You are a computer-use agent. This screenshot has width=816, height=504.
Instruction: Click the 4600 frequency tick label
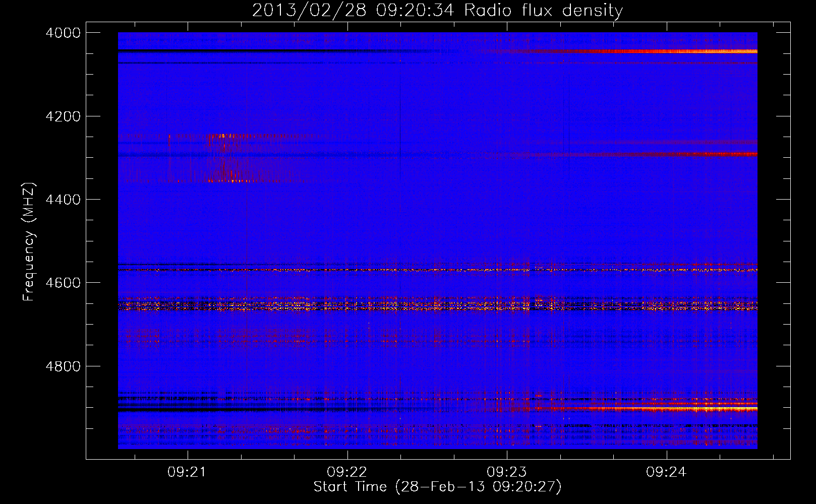point(63,283)
